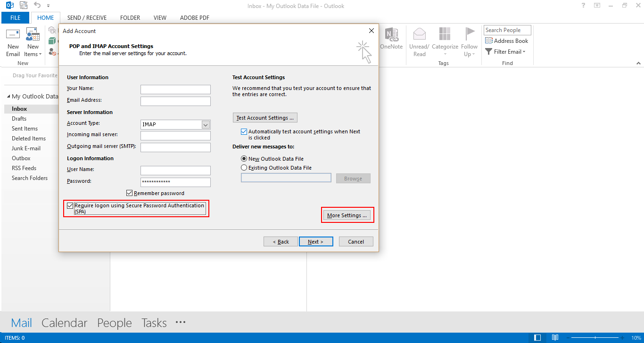Open the Filter Email funnel menu
The image size is (644, 343).
tap(505, 52)
